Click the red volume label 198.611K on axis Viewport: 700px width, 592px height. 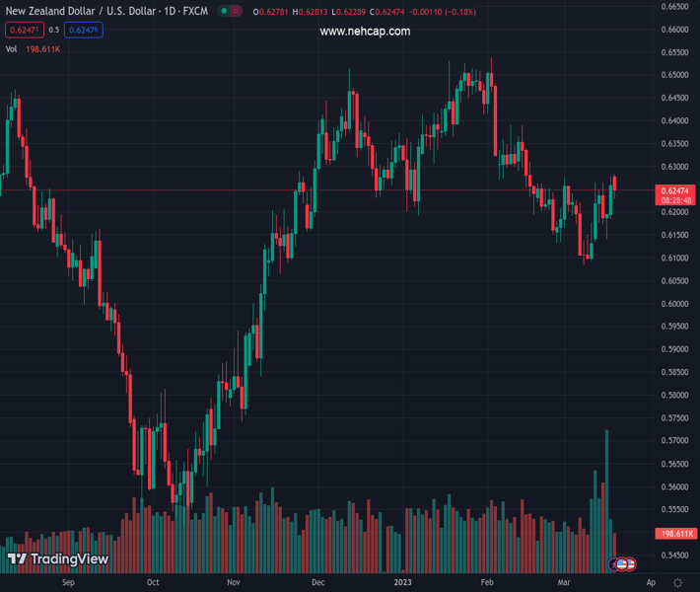pyautogui.click(x=677, y=534)
